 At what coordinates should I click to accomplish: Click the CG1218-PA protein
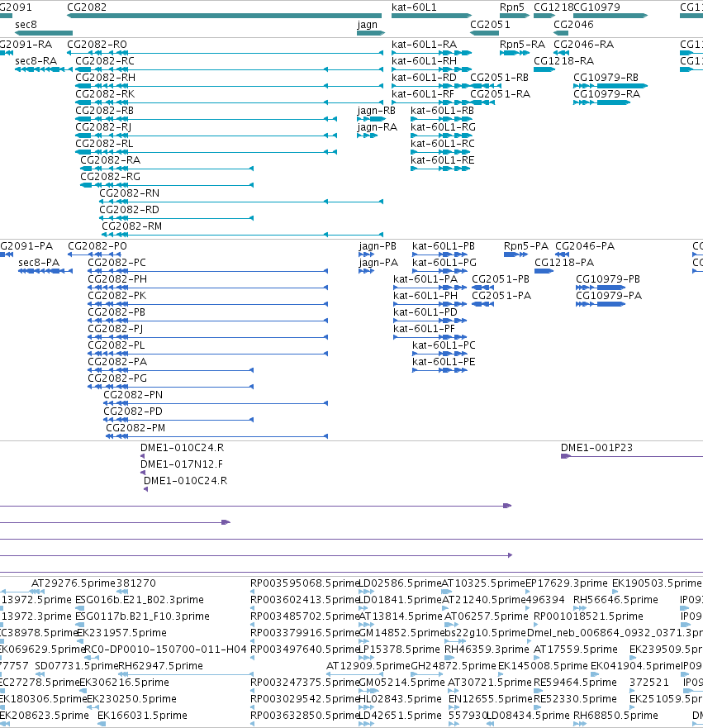pos(544,271)
